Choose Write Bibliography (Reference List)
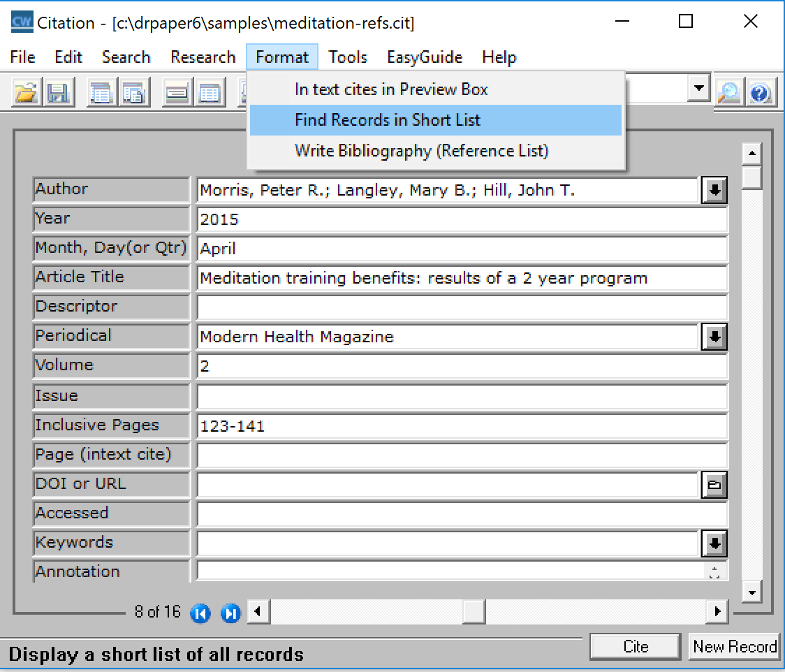 [421, 151]
